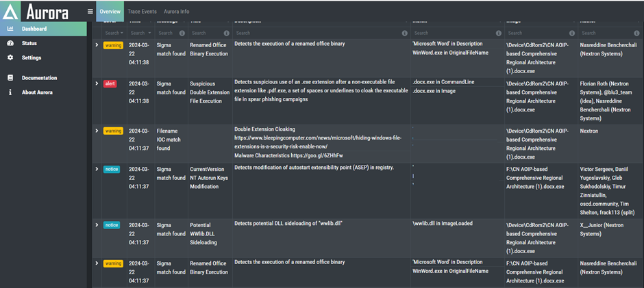
Task: Open the Status page in sidebar
Action: coord(29,43)
